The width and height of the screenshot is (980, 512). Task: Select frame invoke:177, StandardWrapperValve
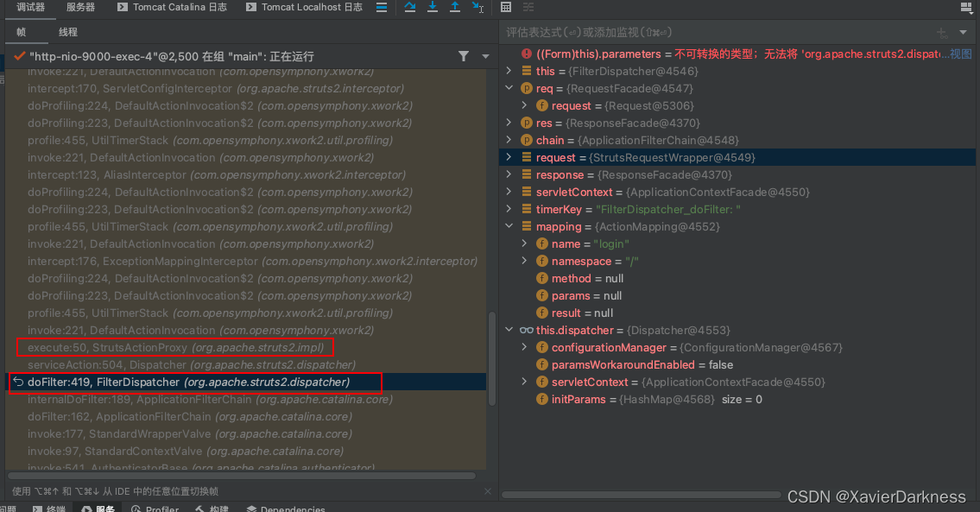coord(246,433)
